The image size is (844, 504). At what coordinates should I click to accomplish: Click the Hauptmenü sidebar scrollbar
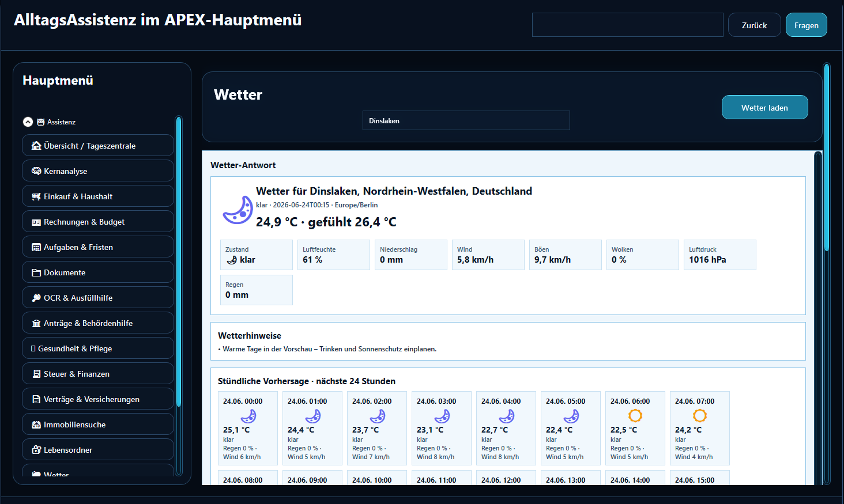[x=179, y=297]
